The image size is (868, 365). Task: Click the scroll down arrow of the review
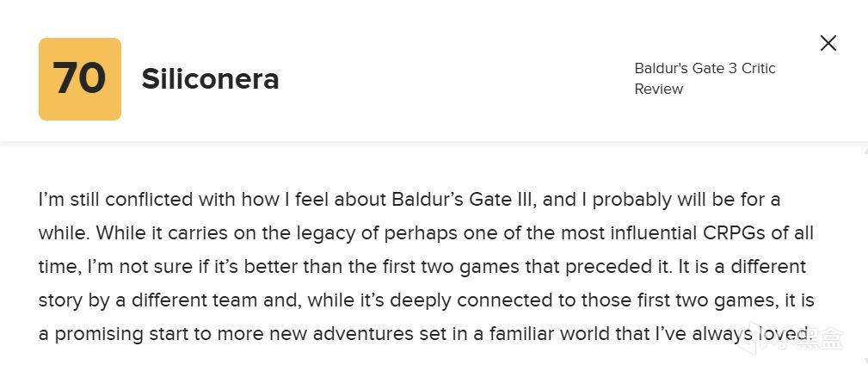click(x=863, y=358)
